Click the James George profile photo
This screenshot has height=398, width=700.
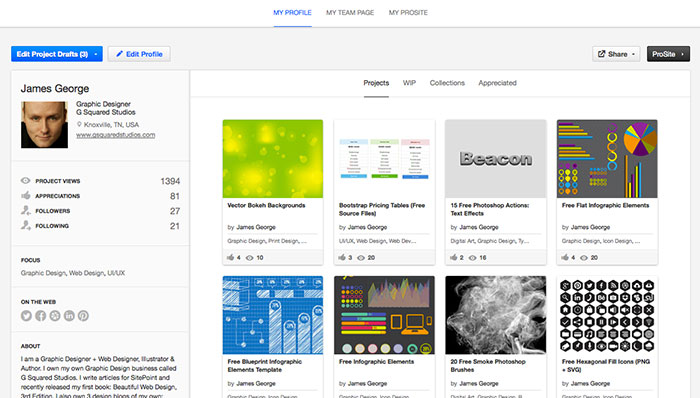pyautogui.click(x=44, y=124)
